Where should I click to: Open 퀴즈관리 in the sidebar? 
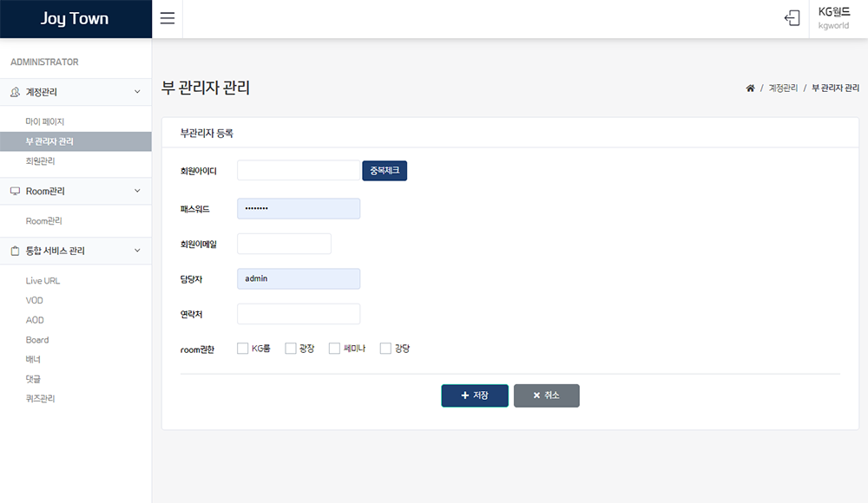41,399
